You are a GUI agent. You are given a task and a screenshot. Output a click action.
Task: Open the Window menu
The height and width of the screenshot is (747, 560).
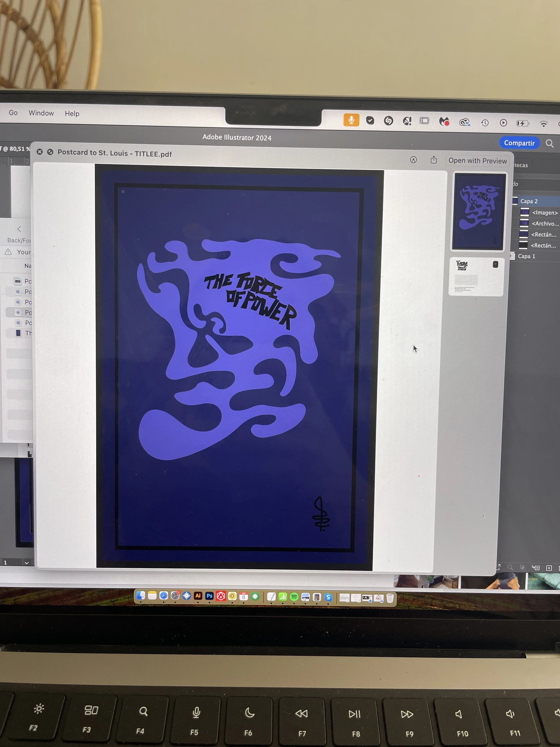click(41, 113)
